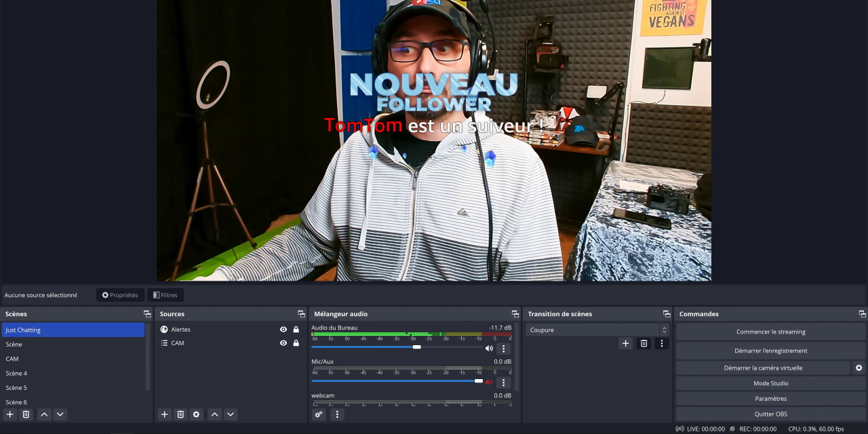
Task: Unlock the Alertes source
Action: [x=296, y=330]
